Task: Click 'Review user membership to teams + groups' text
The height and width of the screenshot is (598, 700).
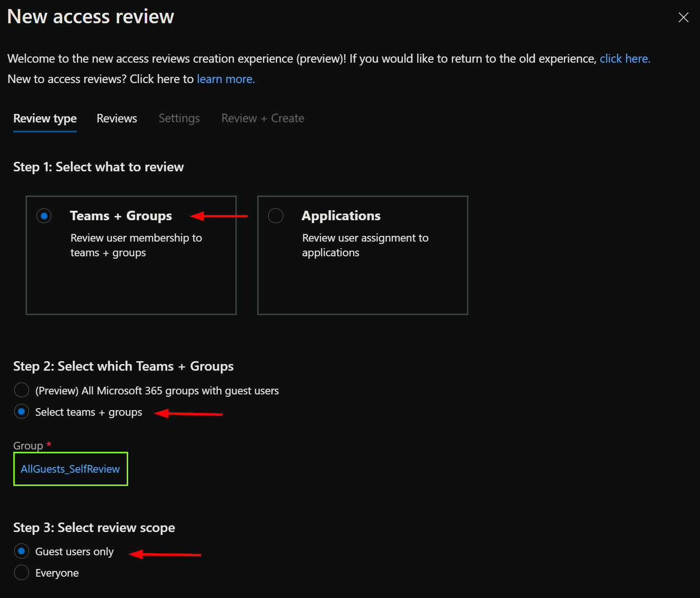Action: pyautogui.click(x=136, y=245)
